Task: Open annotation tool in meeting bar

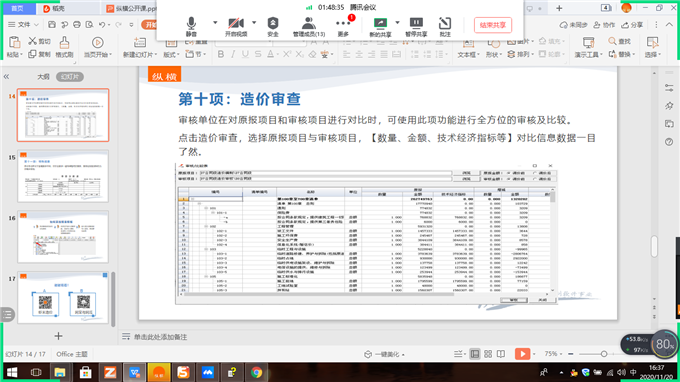Action: coord(445,26)
